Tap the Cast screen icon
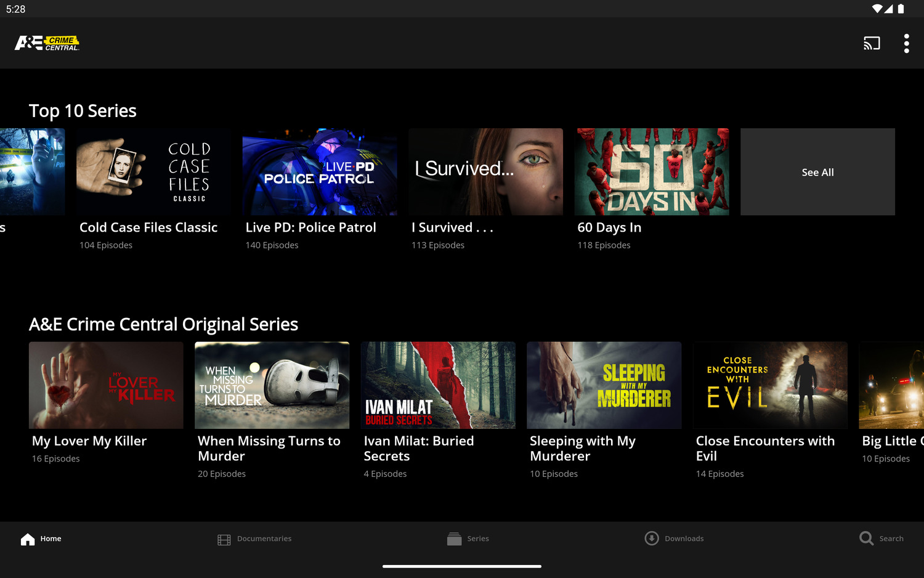Screen dimensions: 924x578 click(x=872, y=43)
